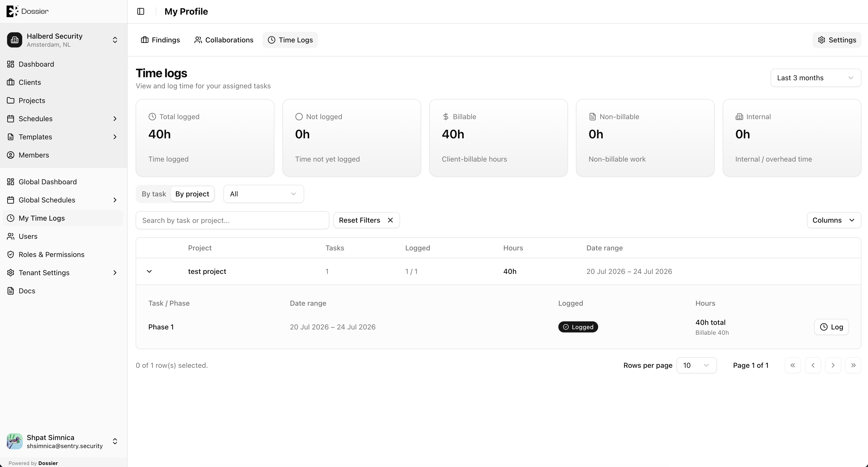Click Powered by Dossier link
868x467 pixels.
(33, 463)
